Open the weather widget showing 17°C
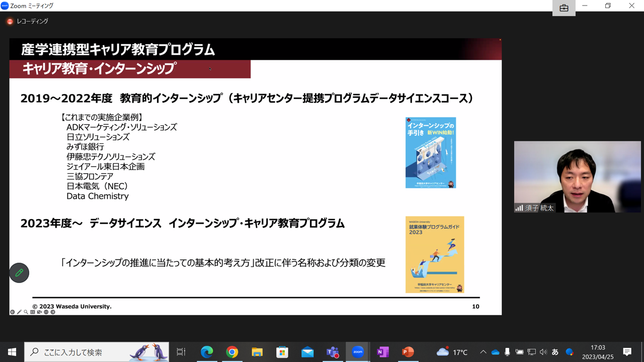This screenshot has height=362, width=644. point(452,352)
